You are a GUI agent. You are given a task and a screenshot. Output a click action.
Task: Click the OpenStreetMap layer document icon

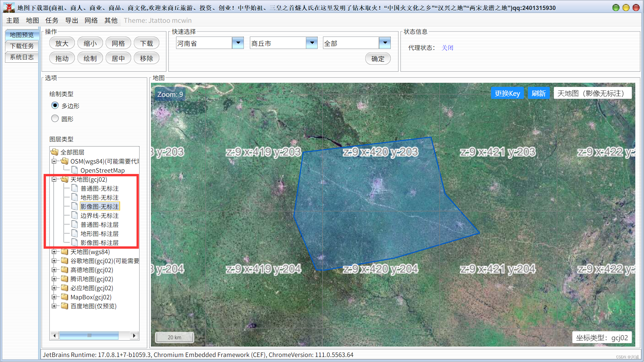point(74,170)
